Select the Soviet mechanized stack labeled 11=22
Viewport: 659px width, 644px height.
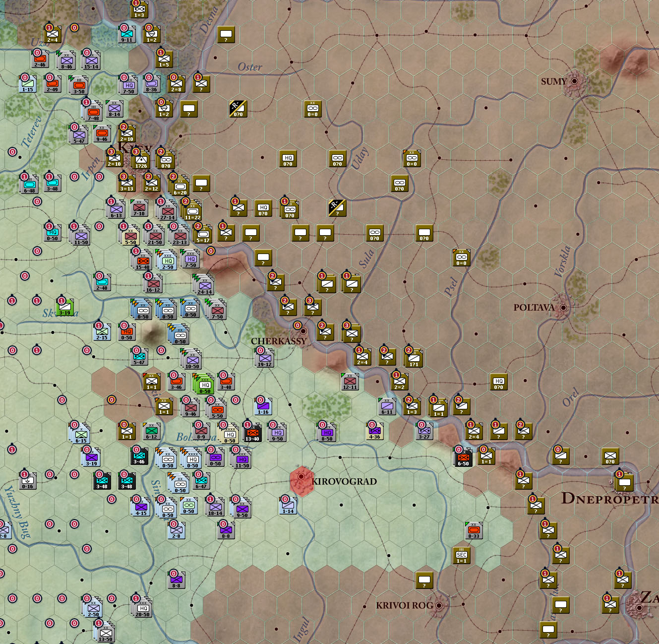192,210
